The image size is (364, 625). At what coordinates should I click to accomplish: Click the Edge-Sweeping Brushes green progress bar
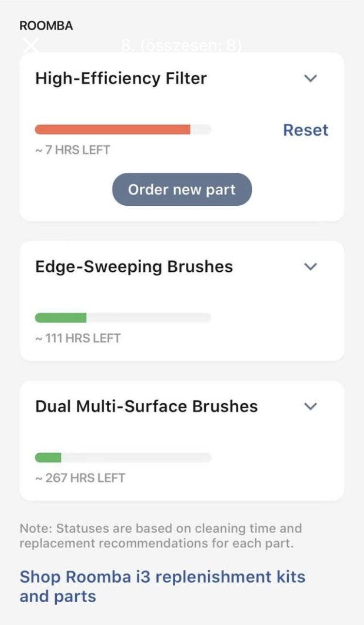(61, 318)
